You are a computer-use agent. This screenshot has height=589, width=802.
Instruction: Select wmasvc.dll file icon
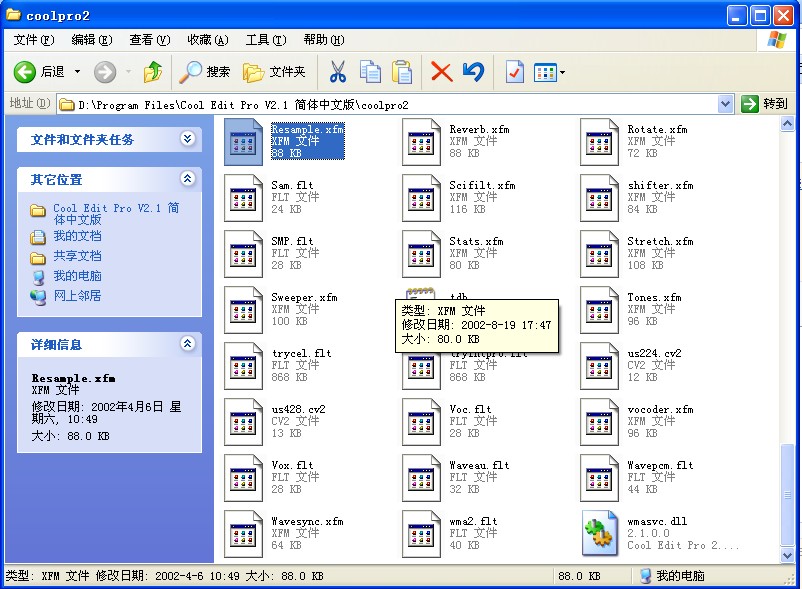(599, 534)
